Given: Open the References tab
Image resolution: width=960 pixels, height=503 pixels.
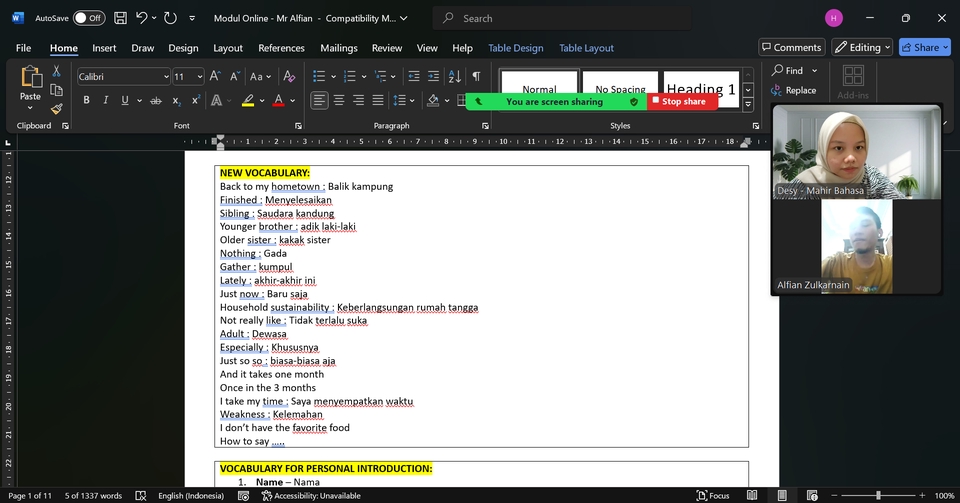Looking at the screenshot, I should point(281,48).
